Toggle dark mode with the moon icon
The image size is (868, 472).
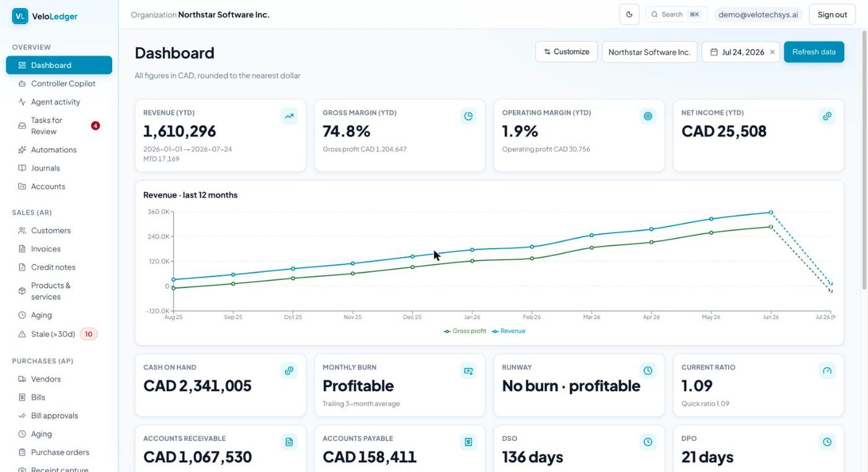point(629,14)
